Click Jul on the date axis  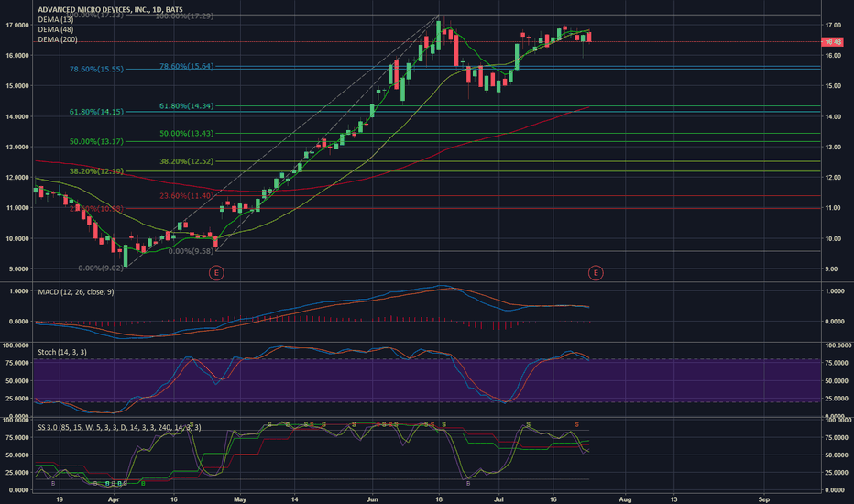coord(498,499)
